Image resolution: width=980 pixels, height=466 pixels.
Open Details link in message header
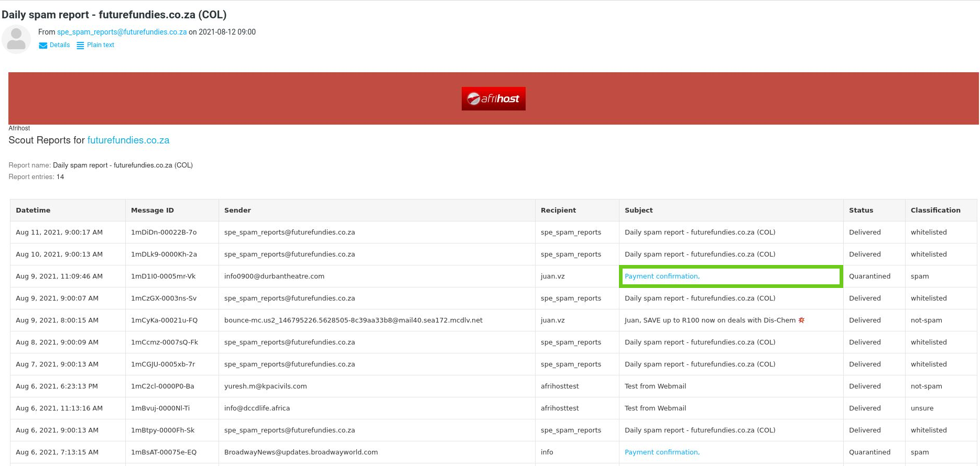coord(59,45)
